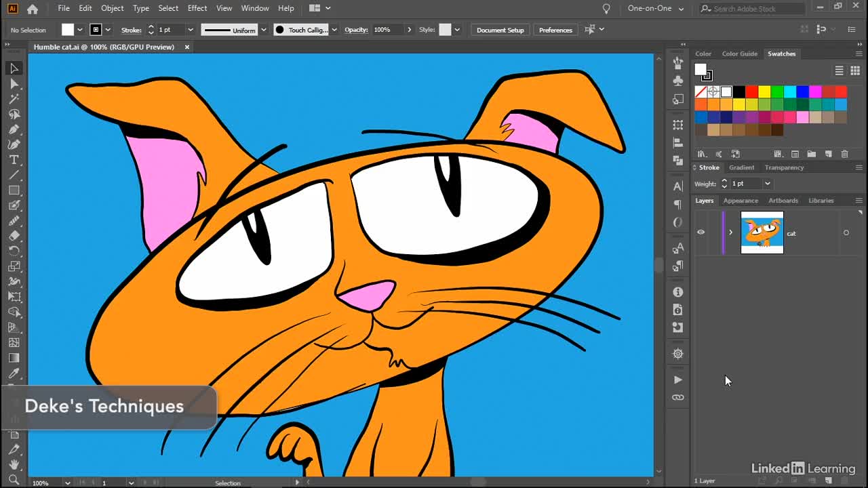
Task: Select the Width warp tool
Action: click(14, 281)
